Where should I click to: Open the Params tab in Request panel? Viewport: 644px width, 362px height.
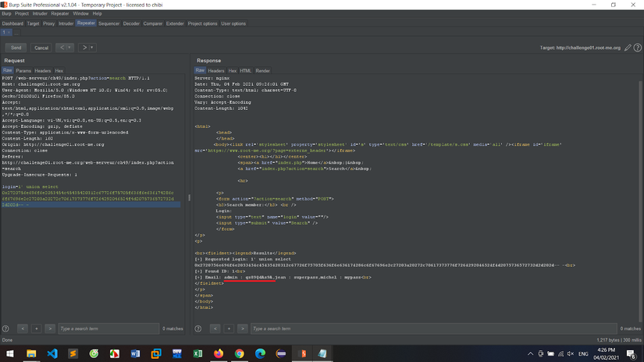[23, 70]
